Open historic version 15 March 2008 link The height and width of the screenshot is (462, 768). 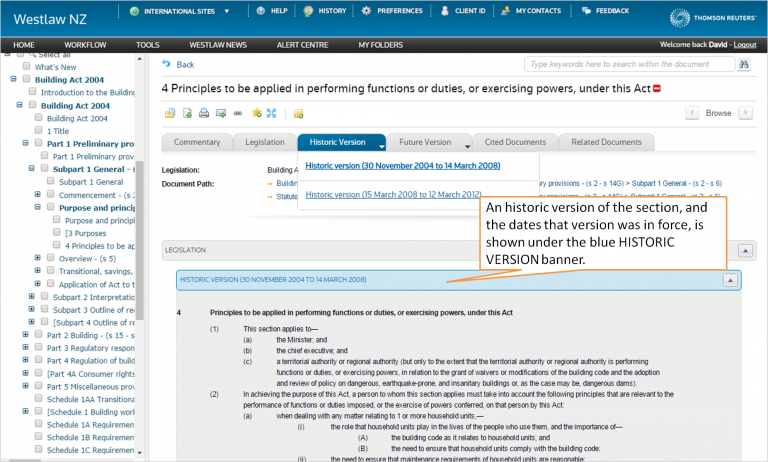click(x=393, y=195)
